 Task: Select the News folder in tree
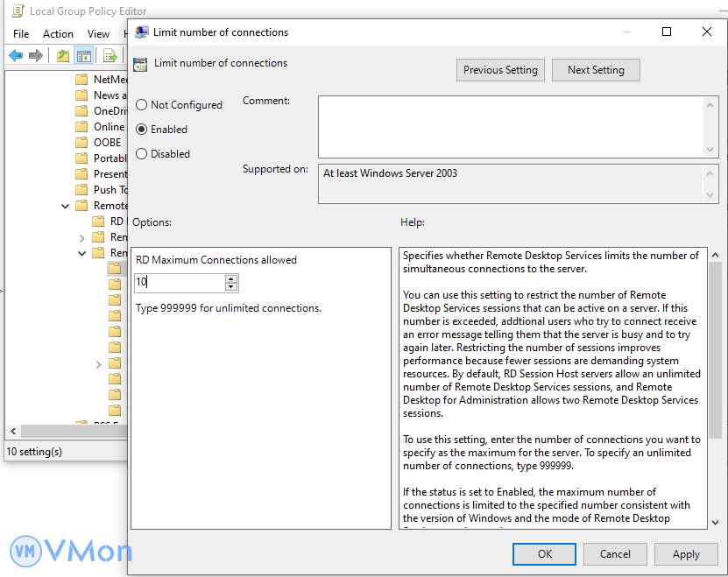point(102,95)
